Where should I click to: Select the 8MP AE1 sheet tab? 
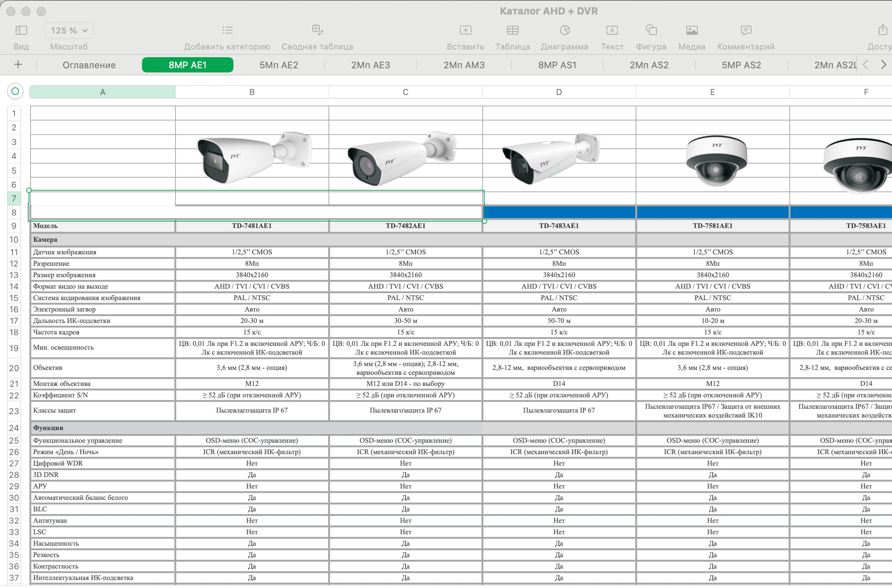click(188, 65)
